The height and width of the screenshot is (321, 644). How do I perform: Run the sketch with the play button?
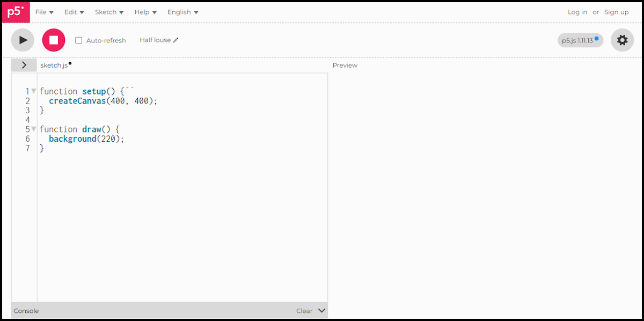[x=23, y=40]
